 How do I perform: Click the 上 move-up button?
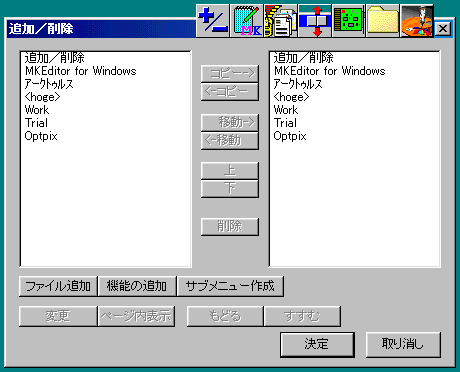pyautogui.click(x=230, y=171)
